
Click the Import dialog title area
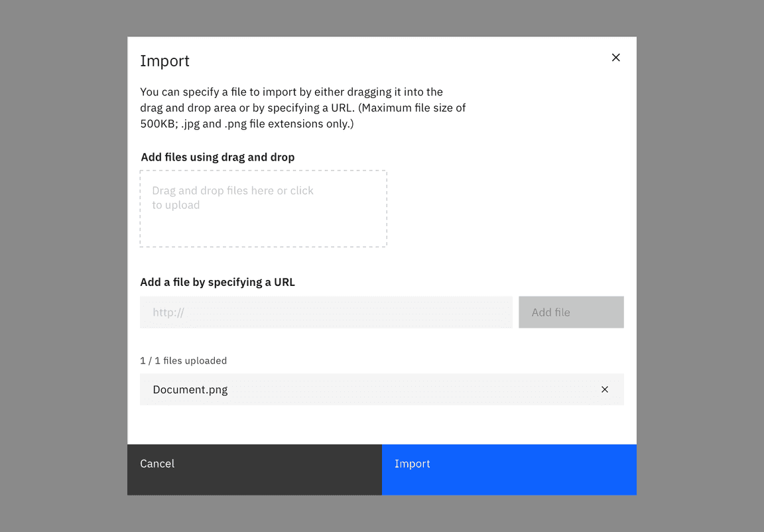(x=164, y=60)
